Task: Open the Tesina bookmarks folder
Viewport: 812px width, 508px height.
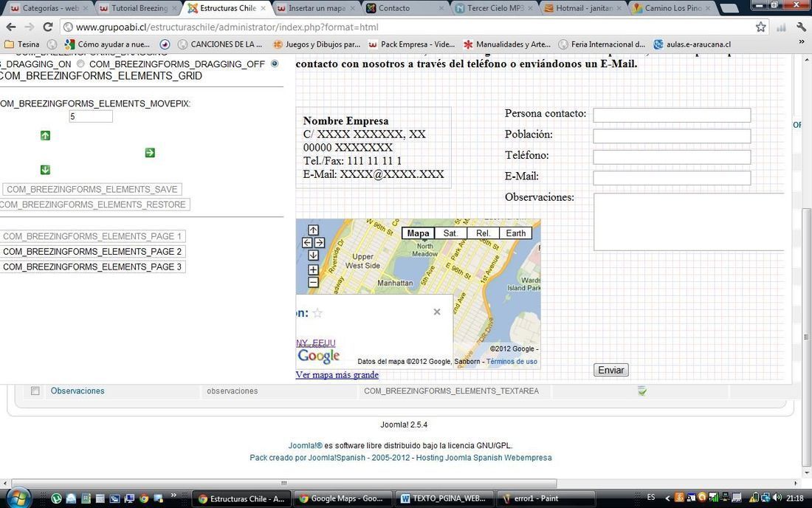Action: coord(21,44)
